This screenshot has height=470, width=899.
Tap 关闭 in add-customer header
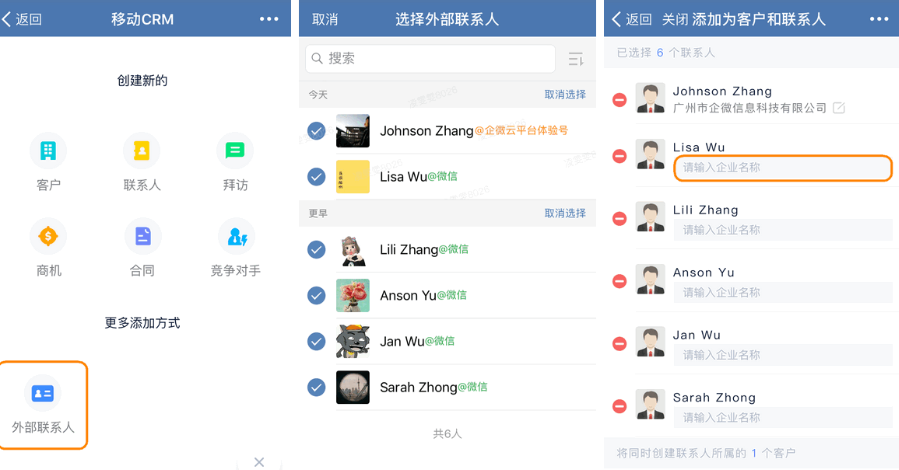pyautogui.click(x=675, y=19)
